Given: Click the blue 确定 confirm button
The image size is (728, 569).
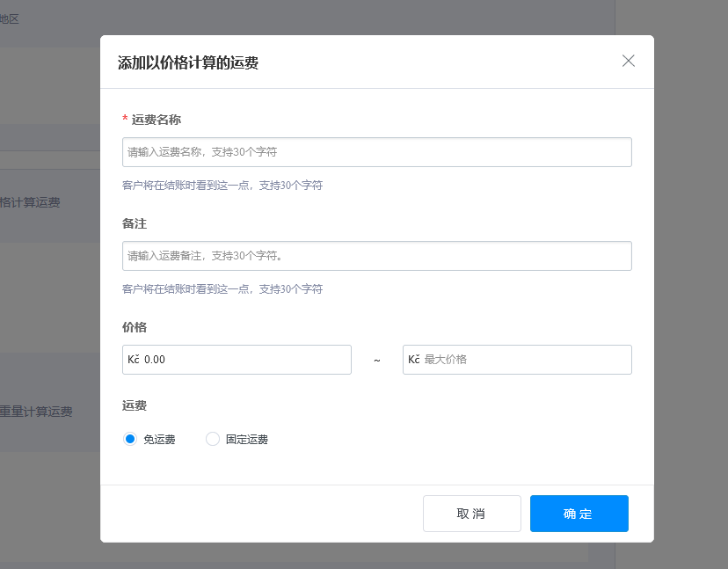Looking at the screenshot, I should click(579, 514).
